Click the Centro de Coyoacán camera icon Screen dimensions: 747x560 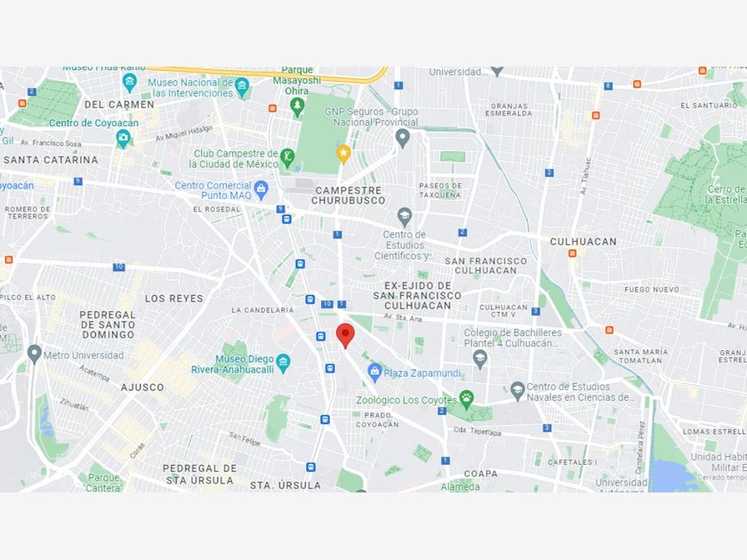click(x=123, y=139)
